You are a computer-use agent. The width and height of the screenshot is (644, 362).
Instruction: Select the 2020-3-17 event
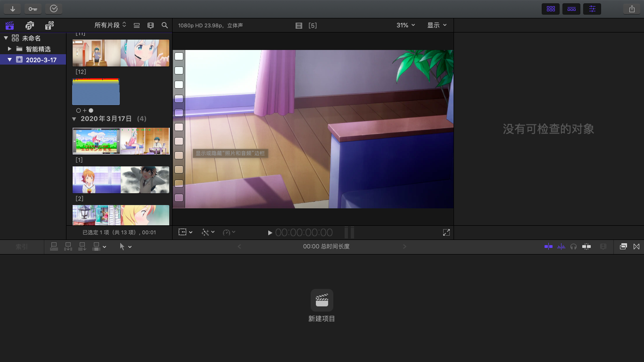pos(33,60)
